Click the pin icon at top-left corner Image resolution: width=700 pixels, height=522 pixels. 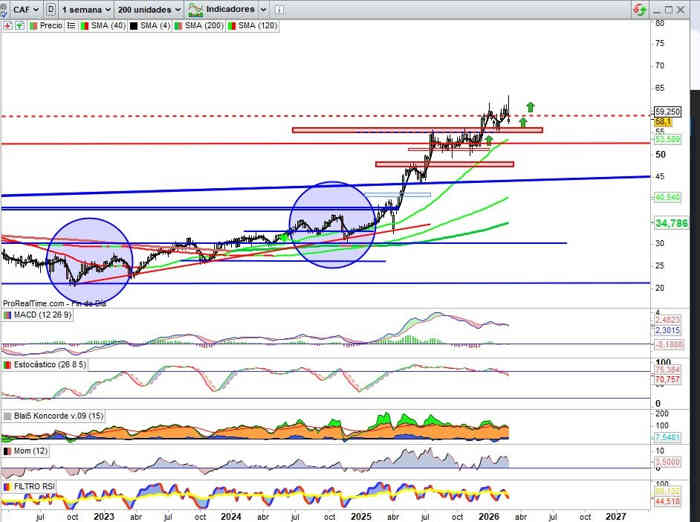(6, 9)
